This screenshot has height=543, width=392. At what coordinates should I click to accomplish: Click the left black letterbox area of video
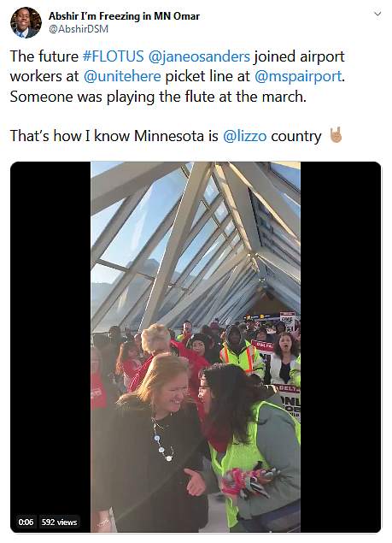[50, 346]
